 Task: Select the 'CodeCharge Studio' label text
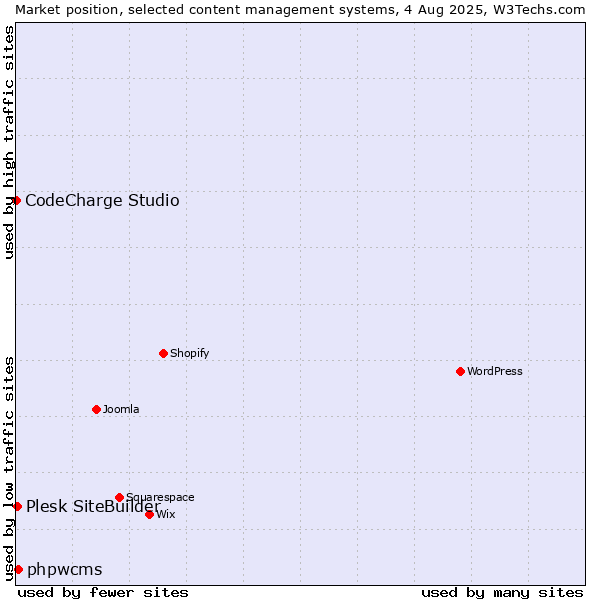pyautogui.click(x=102, y=201)
